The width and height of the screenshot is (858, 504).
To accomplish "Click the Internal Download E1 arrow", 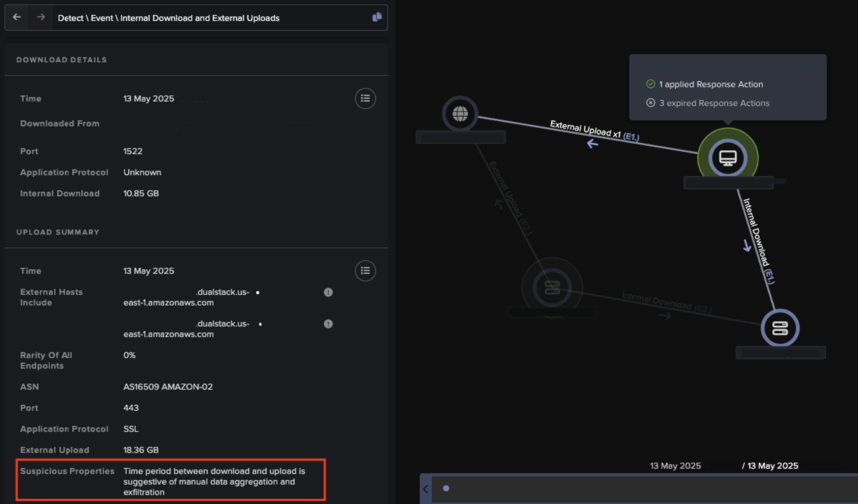I will tap(747, 245).
